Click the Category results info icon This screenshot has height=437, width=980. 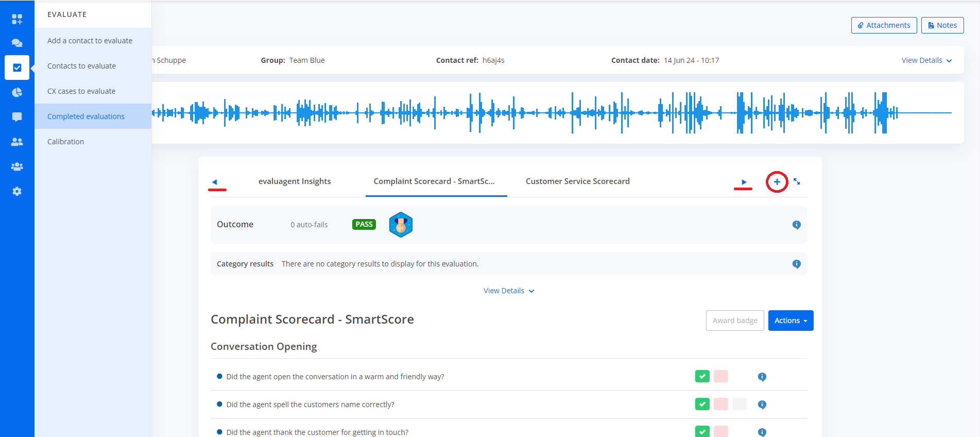point(797,264)
